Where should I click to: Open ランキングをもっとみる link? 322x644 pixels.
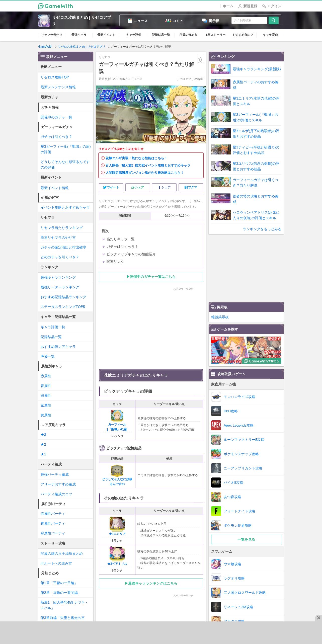tap(262, 229)
